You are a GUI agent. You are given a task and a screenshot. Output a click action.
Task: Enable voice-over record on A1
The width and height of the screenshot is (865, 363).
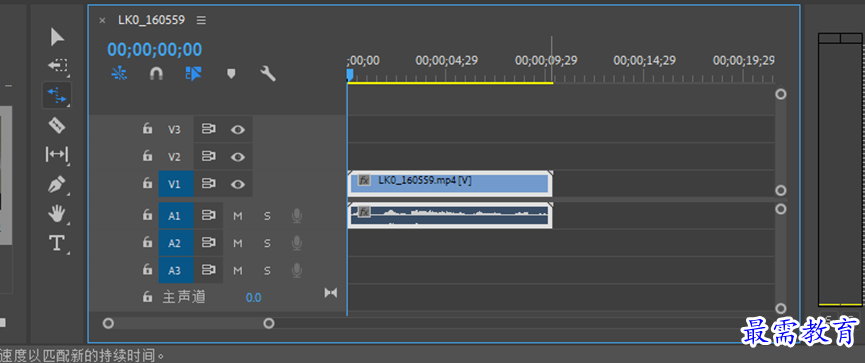pyautogui.click(x=297, y=216)
